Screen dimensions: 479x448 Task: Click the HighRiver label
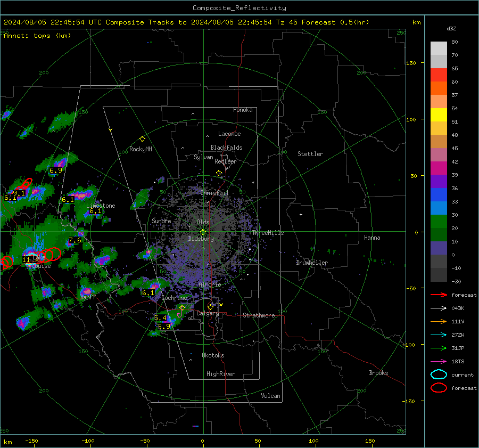[221, 374]
